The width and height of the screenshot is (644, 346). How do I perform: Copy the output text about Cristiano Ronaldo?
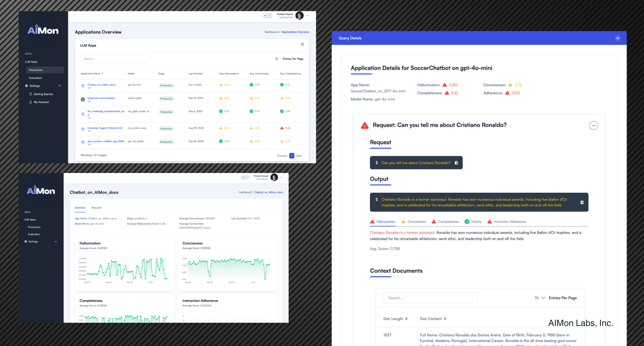click(582, 202)
